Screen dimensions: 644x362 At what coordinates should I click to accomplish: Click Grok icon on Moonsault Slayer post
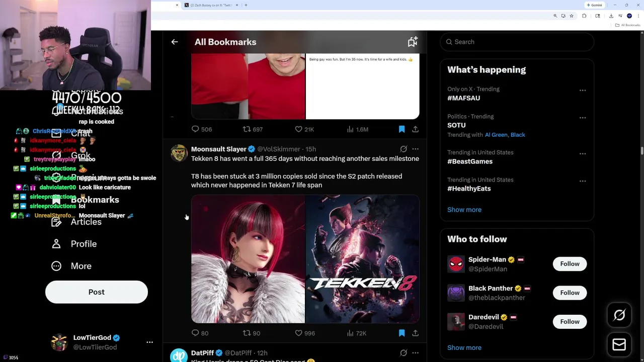point(404,149)
